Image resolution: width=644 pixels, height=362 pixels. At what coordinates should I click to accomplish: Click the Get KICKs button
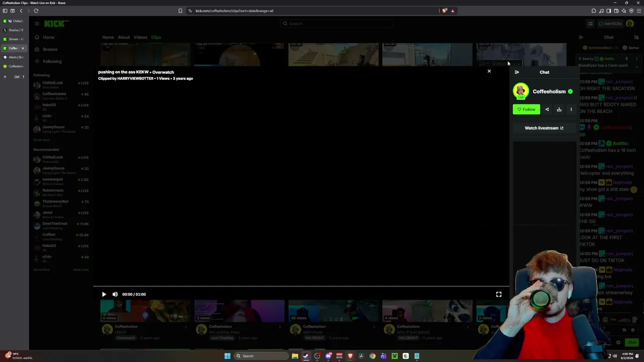(611, 24)
